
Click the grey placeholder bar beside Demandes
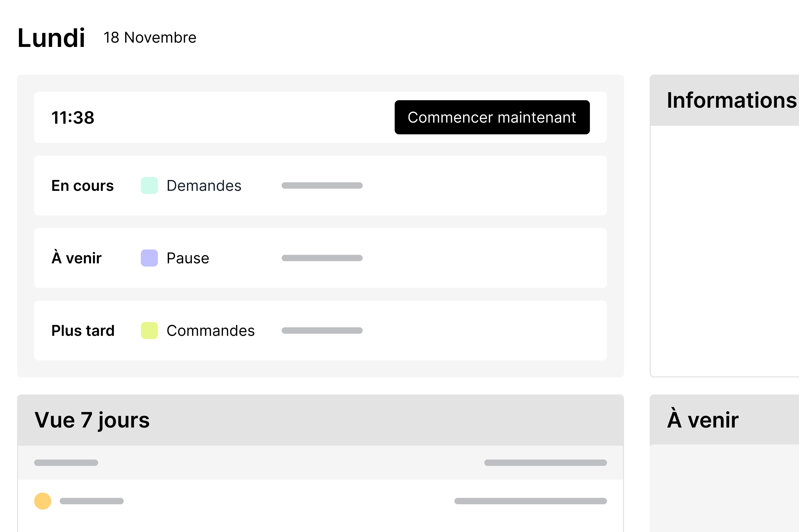click(322, 186)
